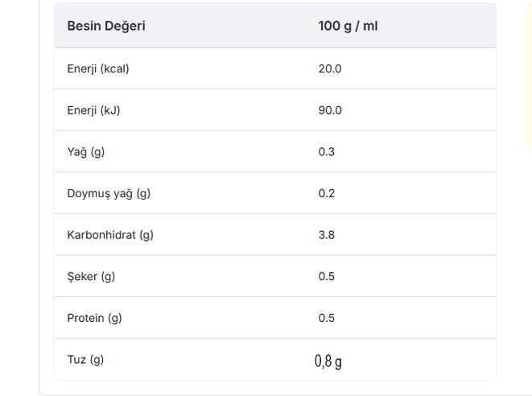Select the Enerji (kcal) row label
This screenshot has width=532, height=396.
[x=98, y=68]
